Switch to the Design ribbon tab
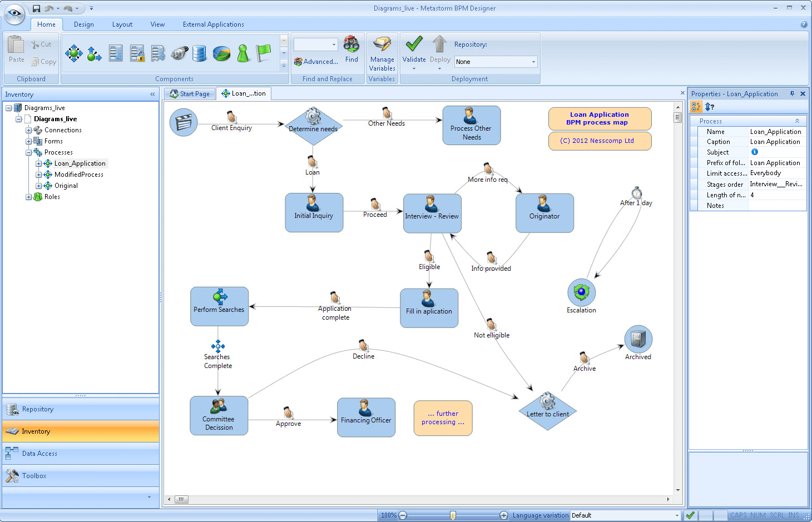This screenshot has width=812, height=522. 83,24
